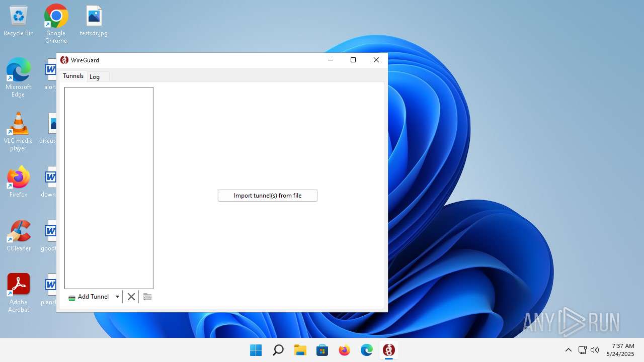The width and height of the screenshot is (644, 362).
Task: Maximize the WireGuard window
Action: pos(353,60)
